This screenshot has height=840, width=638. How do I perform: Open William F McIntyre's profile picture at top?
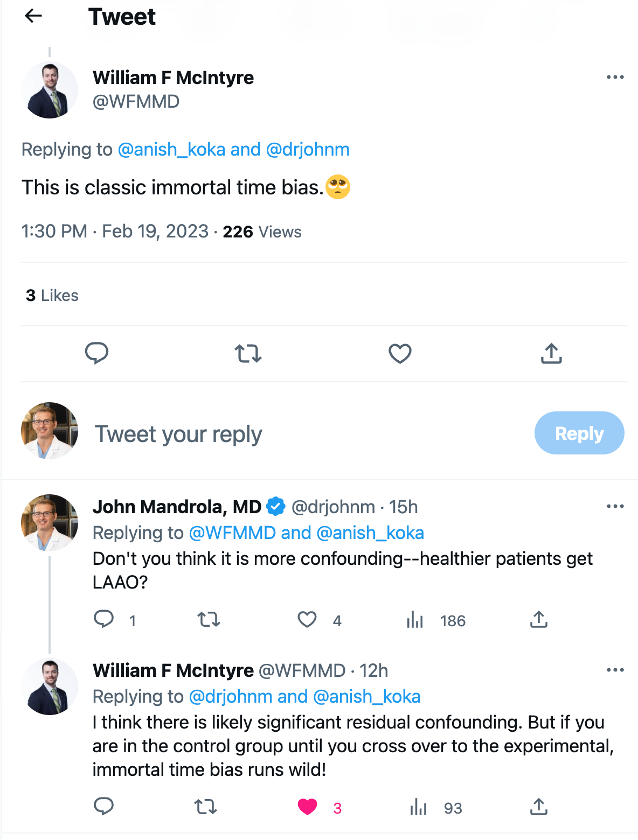click(x=50, y=90)
